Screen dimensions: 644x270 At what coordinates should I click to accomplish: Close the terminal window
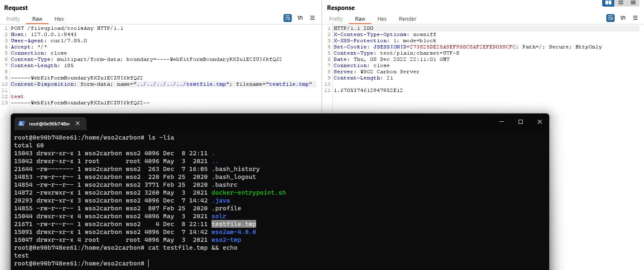(x=540, y=122)
